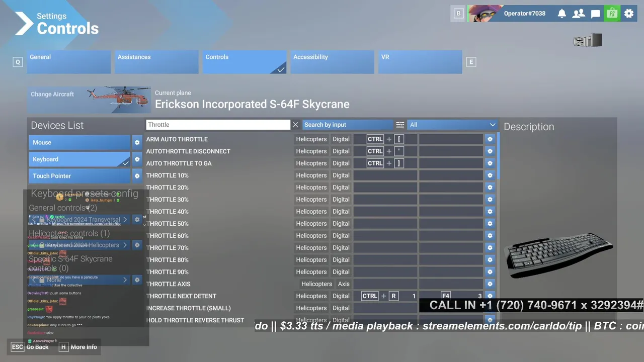Click CTRL + R binding for THROTTLE NEXT DETENT
This screenshot has width=644, height=362.
click(x=385, y=296)
